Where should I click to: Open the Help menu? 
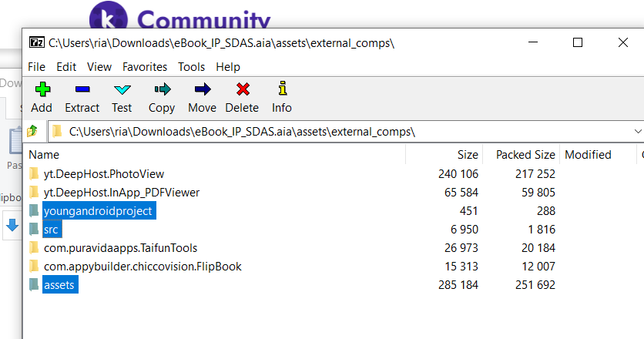228,66
